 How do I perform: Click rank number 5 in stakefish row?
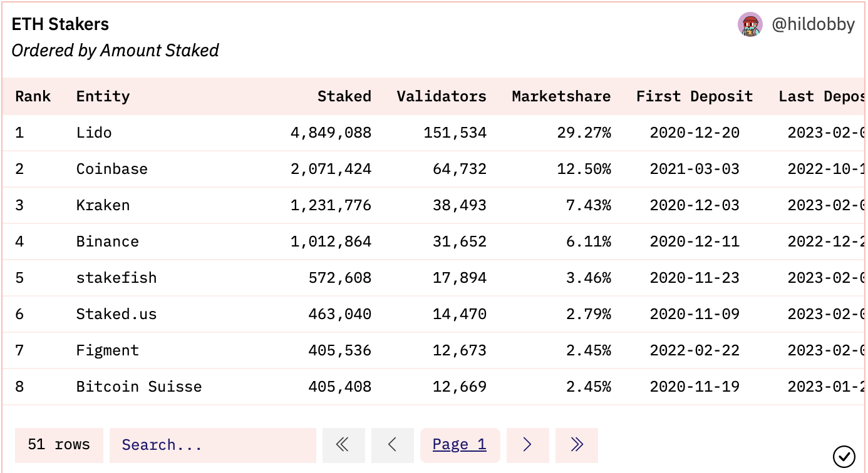coord(19,278)
